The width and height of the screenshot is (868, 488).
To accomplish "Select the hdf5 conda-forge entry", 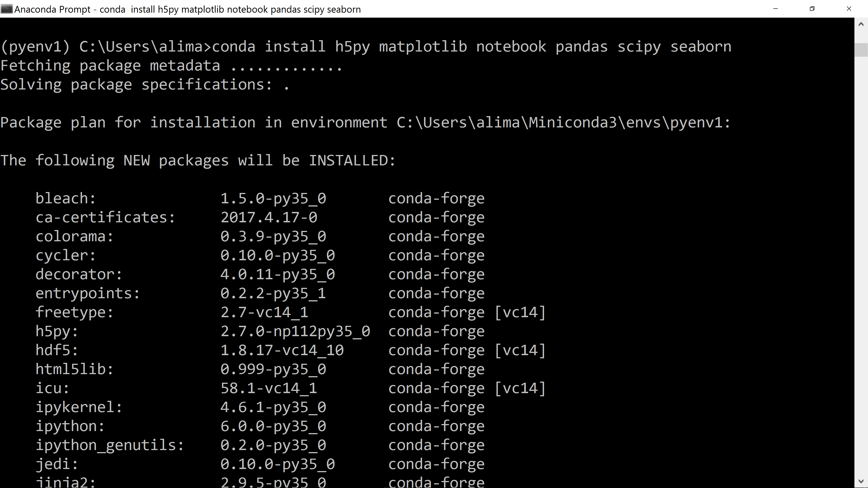I will pyautogui.click(x=436, y=350).
